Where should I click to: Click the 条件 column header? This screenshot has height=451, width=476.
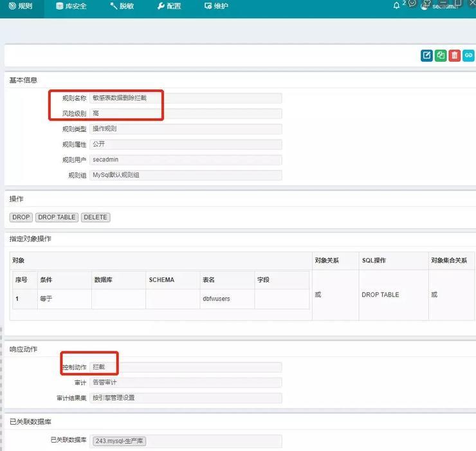click(x=64, y=280)
